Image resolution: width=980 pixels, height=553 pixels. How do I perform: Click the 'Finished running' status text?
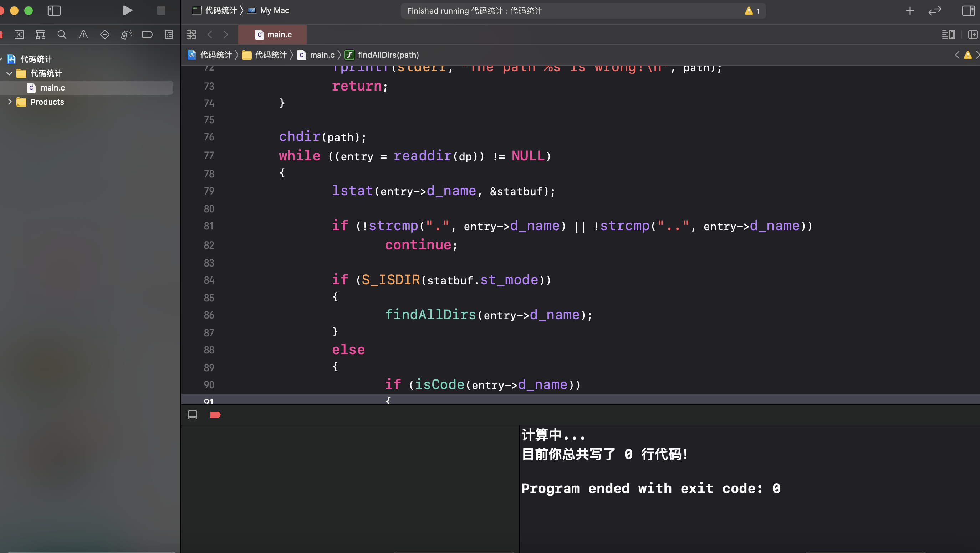[x=474, y=11]
